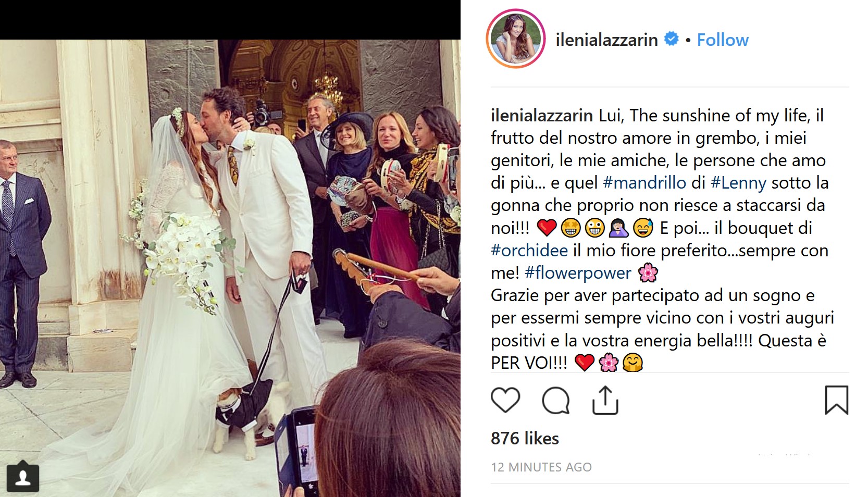Click the verified badge next to username

[672, 39]
